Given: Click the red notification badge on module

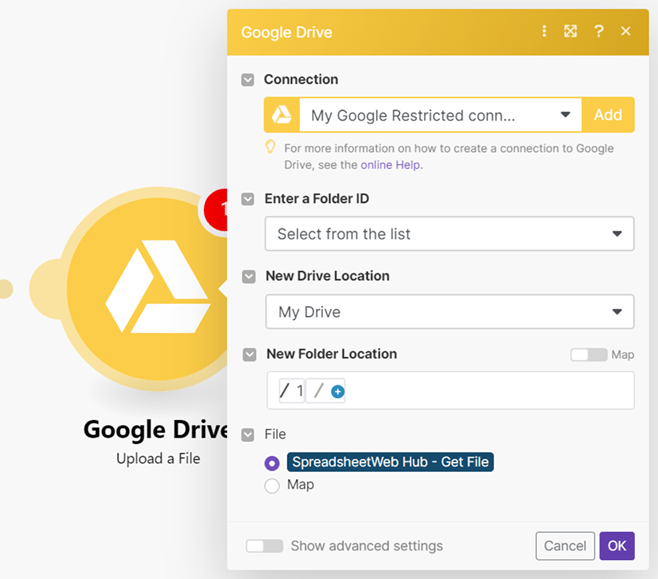Looking at the screenshot, I should pyautogui.click(x=218, y=209).
